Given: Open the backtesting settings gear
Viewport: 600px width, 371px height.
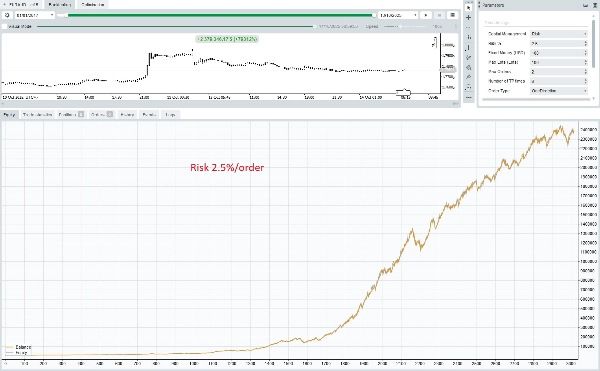Looking at the screenshot, I should tap(7, 15).
